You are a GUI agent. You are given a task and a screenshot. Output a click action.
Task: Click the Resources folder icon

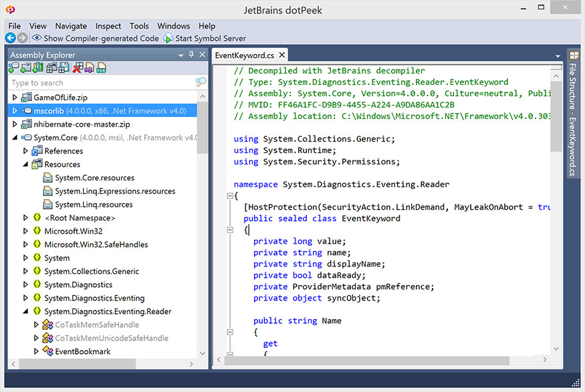[37, 164]
